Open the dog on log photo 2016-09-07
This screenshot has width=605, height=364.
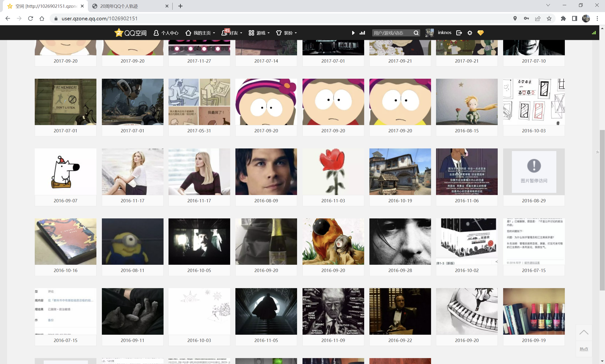tap(65, 172)
